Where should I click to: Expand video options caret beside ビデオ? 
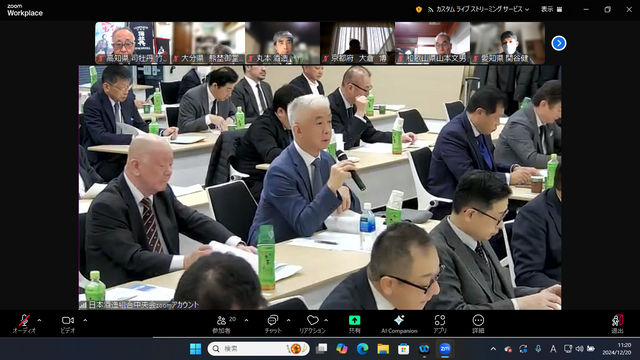pos(85,320)
